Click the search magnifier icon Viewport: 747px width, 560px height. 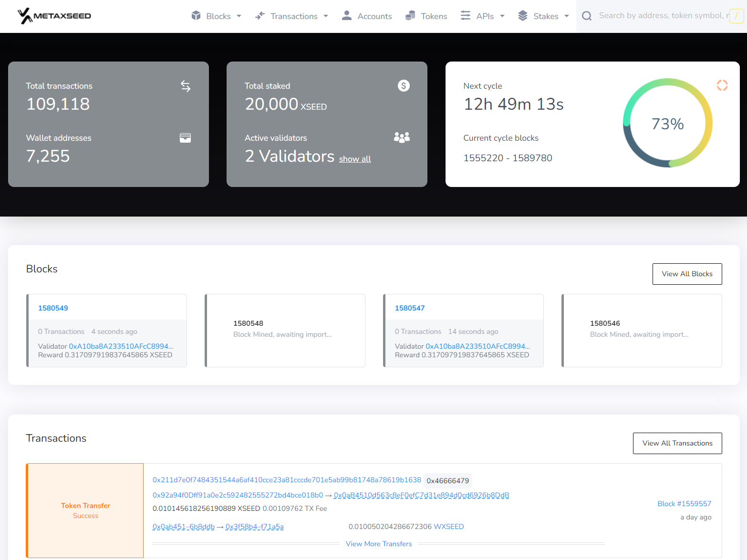pyautogui.click(x=587, y=16)
